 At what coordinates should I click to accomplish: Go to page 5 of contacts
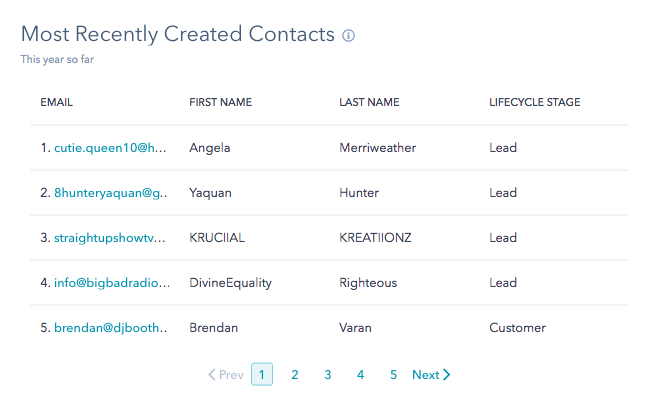point(393,374)
